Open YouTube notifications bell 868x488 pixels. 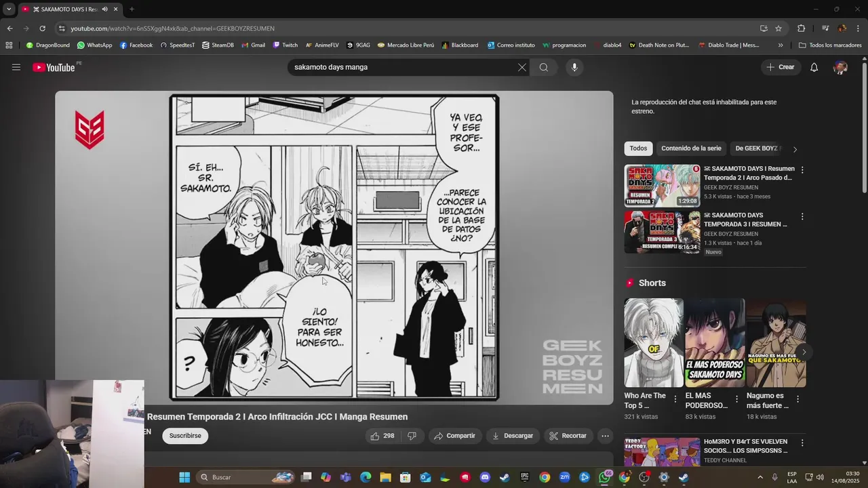[814, 67]
